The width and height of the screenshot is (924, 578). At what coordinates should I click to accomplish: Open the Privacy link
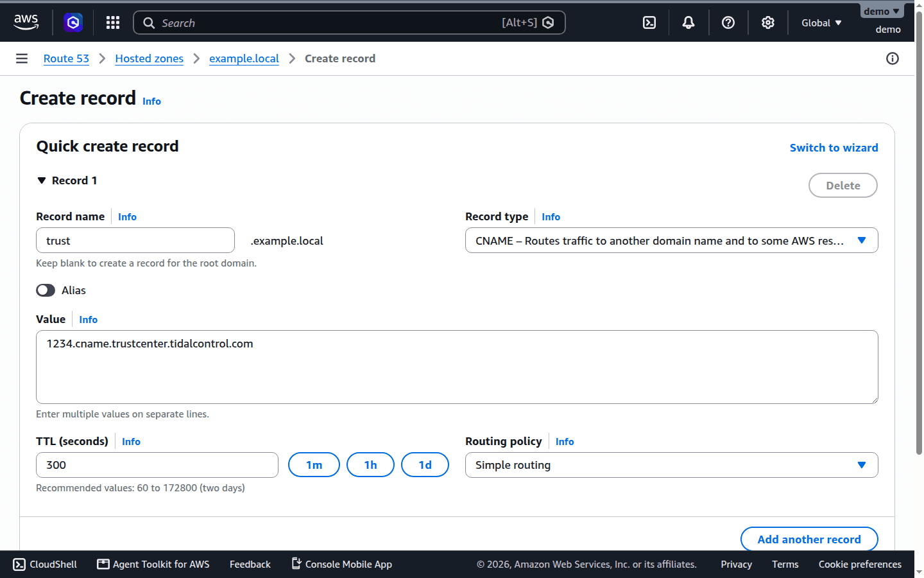pyautogui.click(x=736, y=565)
